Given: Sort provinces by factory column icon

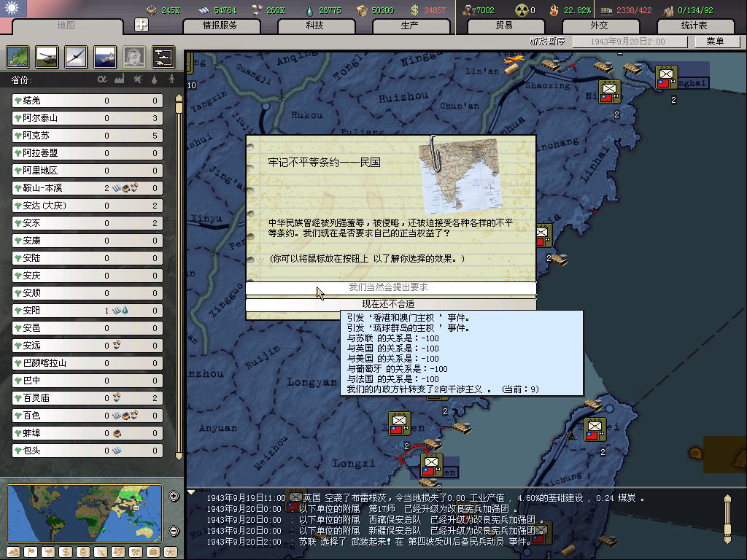Looking at the screenshot, I should pos(120,79).
